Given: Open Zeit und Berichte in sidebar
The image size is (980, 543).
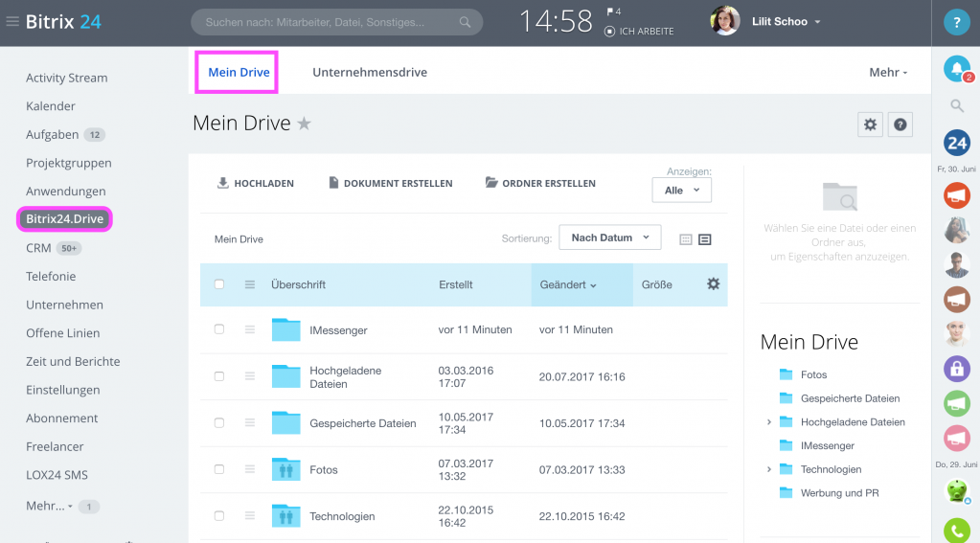Looking at the screenshot, I should pos(73,362).
